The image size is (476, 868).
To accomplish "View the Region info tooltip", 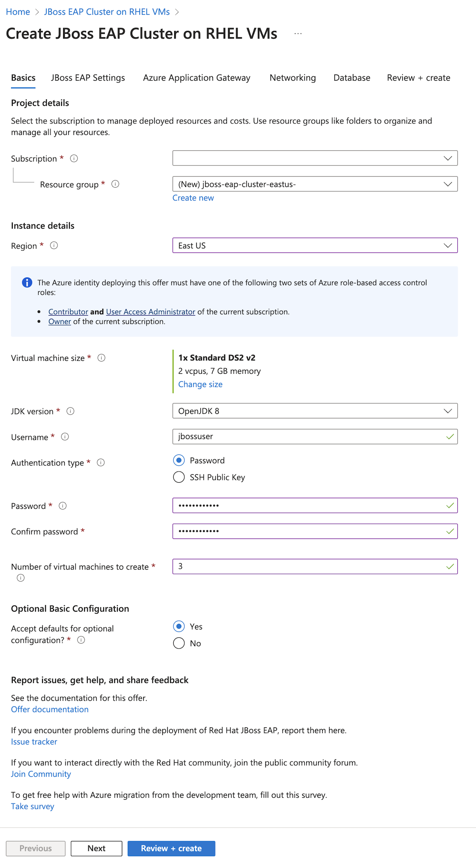I will pos(54,245).
